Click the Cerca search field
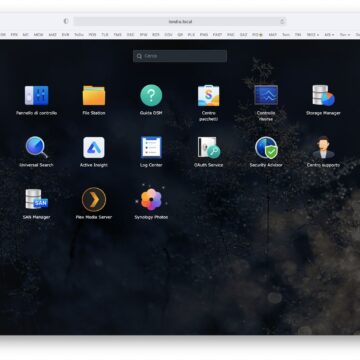The image size is (360, 360). [x=180, y=56]
